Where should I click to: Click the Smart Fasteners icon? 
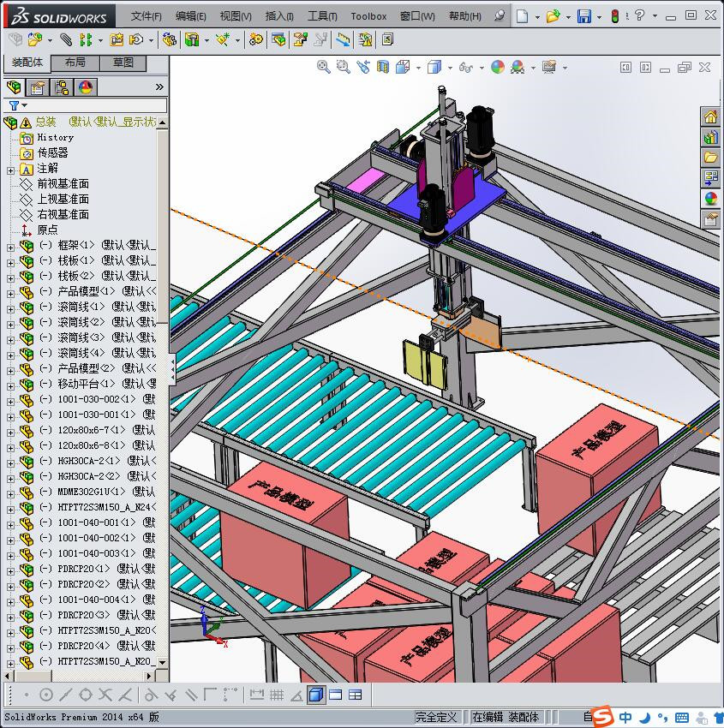(x=117, y=40)
